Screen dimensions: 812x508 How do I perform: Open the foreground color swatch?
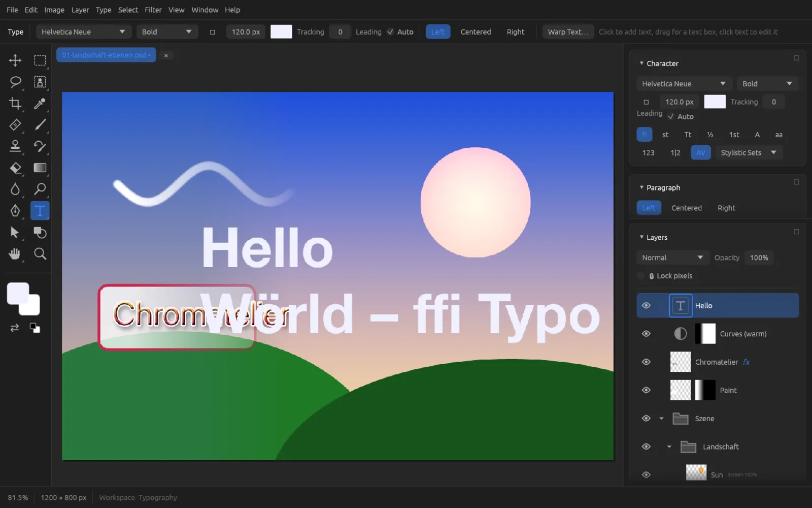(18, 294)
